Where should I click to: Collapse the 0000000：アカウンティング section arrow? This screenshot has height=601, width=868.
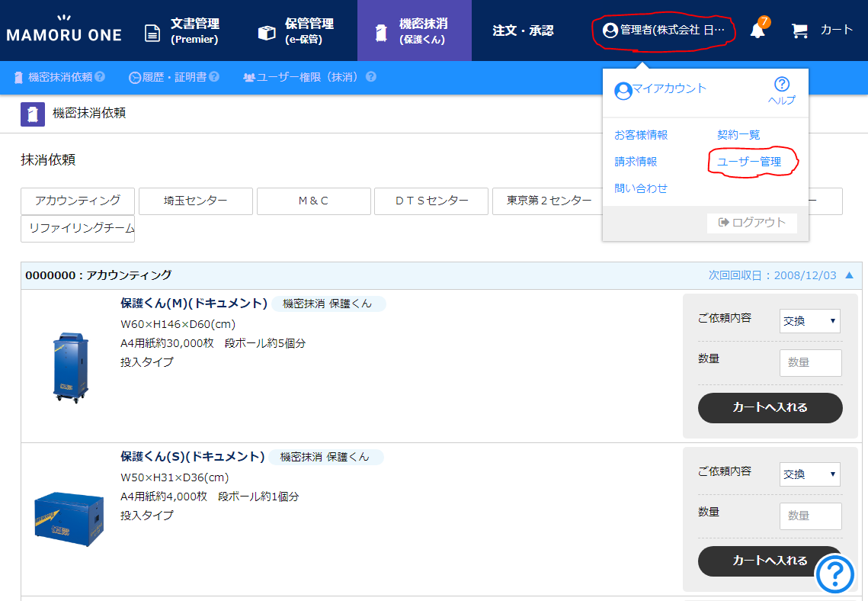[x=850, y=275]
